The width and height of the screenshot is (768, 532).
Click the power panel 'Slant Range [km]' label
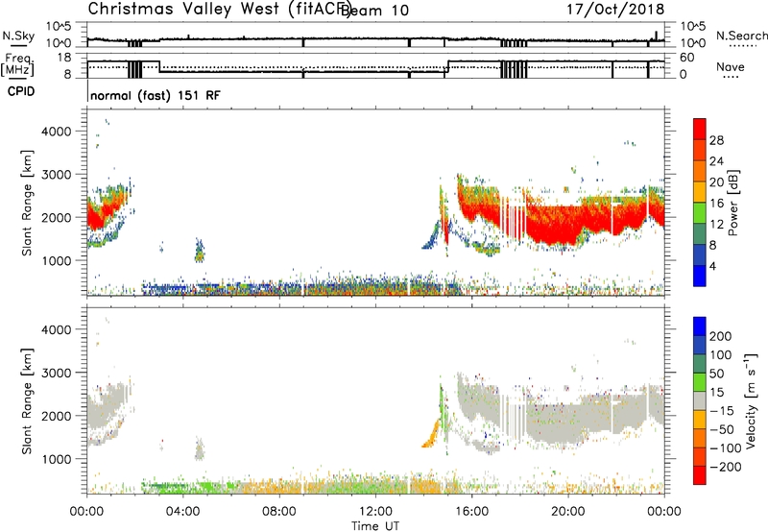click(27, 203)
